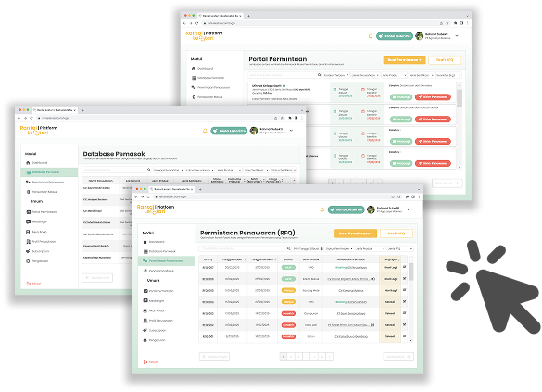Expand user chevron in Portal Permintaan window
Viewport: 542px width, 392px height.
pos(457,35)
